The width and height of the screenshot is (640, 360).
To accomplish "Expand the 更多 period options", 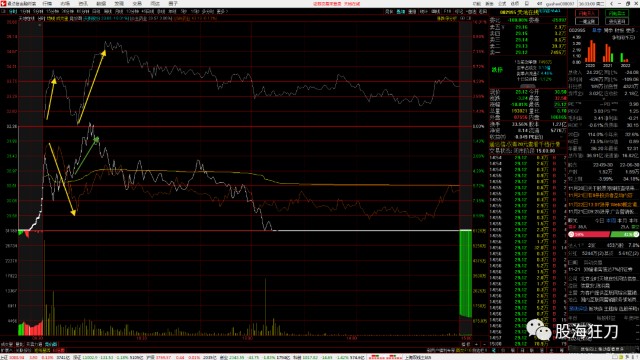I will tap(222, 11).
